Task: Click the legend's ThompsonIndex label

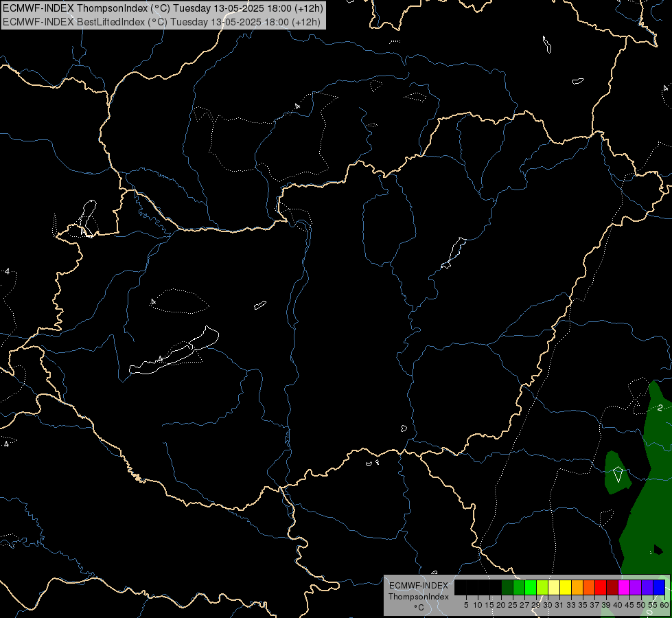Action: [x=419, y=597]
